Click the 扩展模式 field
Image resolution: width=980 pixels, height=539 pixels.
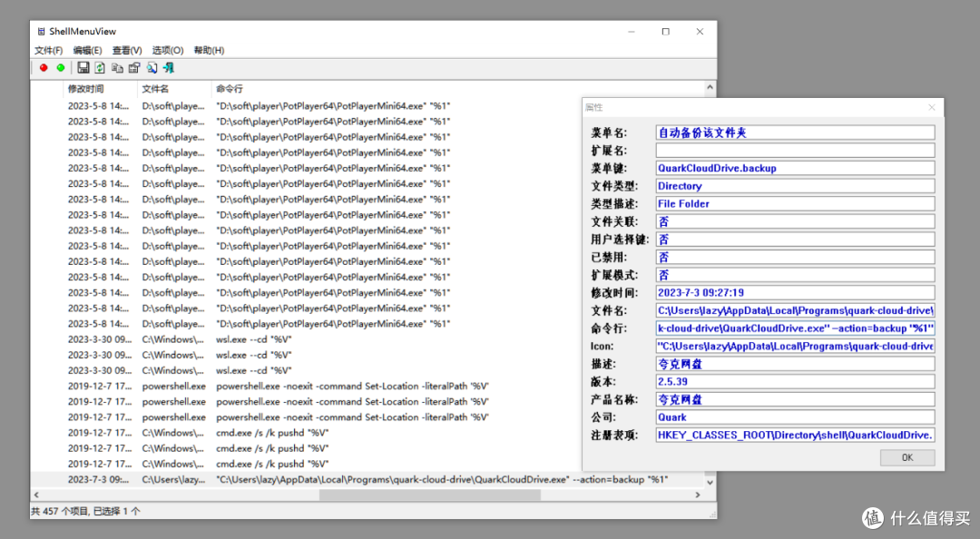click(795, 275)
